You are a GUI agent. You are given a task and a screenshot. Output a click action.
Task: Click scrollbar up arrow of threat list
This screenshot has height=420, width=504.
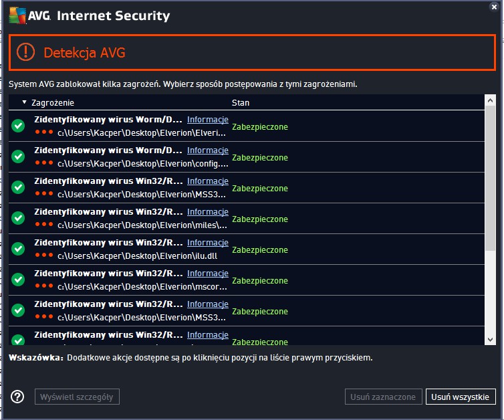click(x=490, y=100)
